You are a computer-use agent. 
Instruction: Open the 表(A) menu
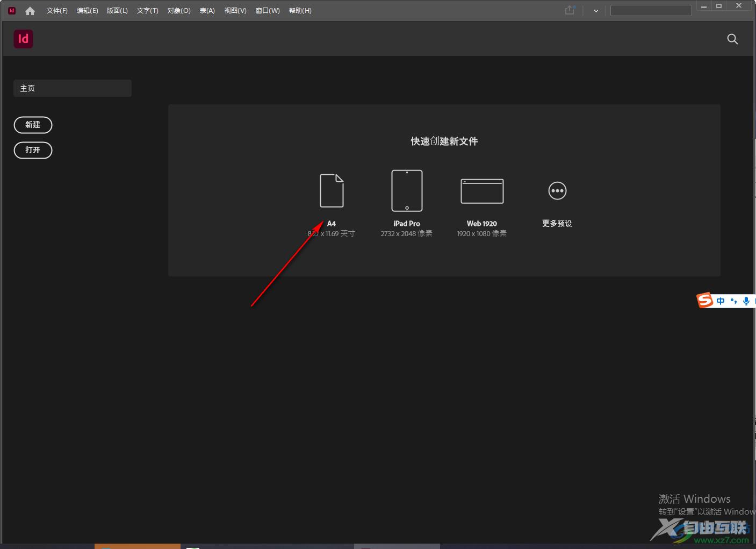click(x=207, y=11)
